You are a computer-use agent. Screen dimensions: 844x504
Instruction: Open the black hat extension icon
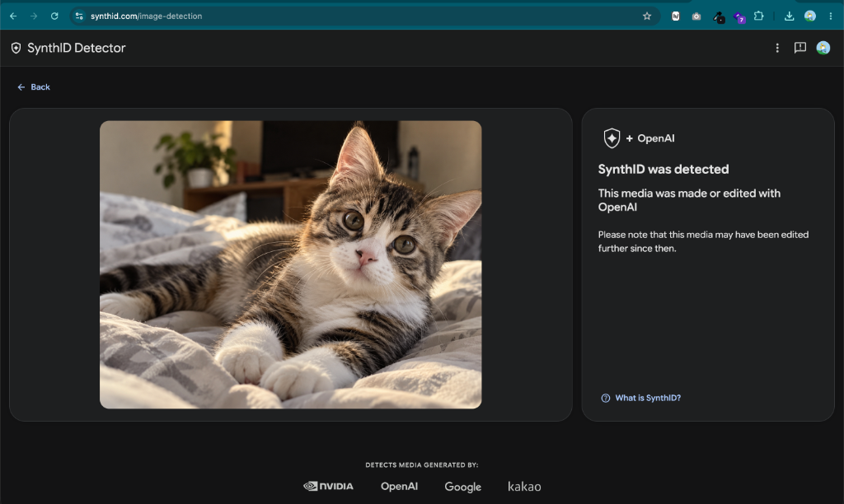[x=719, y=17]
